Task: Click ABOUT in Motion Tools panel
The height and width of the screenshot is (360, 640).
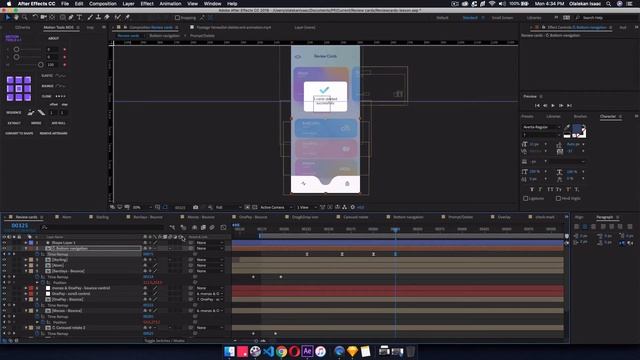Action: pos(53,38)
